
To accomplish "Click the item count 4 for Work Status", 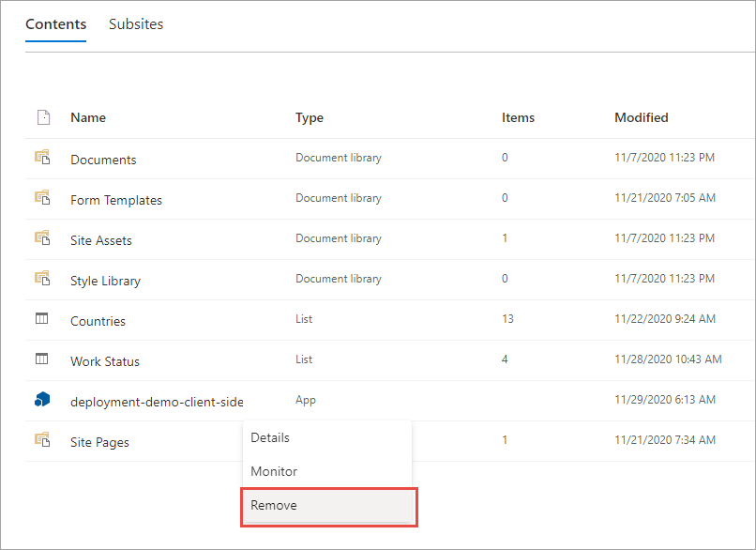I will point(505,359).
